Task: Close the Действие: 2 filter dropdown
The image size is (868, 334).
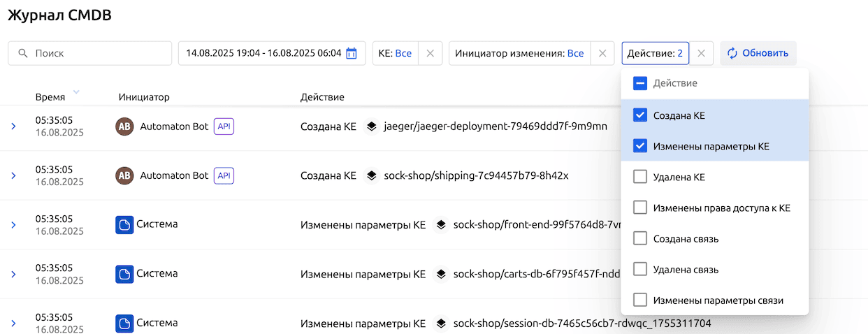Action: [655, 53]
